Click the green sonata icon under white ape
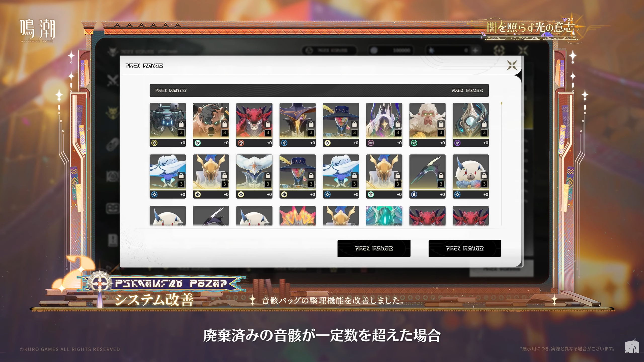This screenshot has height=362, width=644. (414, 143)
